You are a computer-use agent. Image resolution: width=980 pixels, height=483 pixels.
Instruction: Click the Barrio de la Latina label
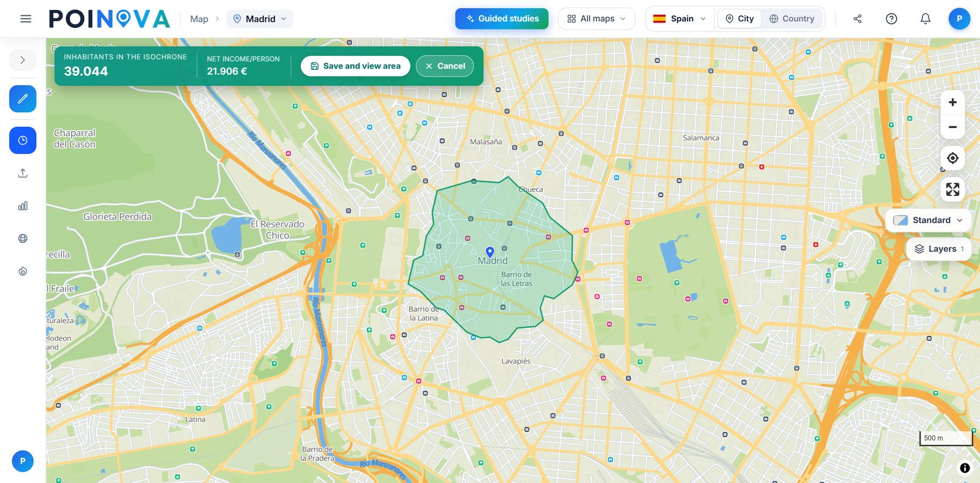coord(423,314)
